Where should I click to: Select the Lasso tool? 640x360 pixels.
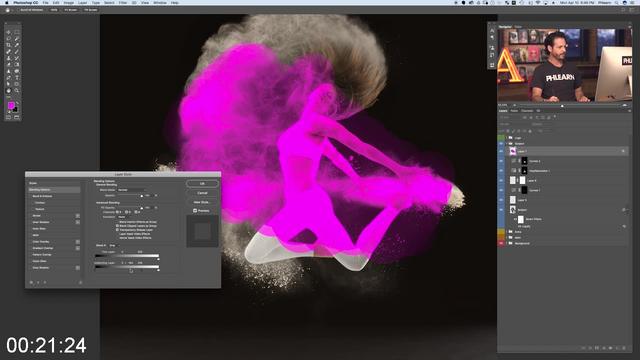9,39
